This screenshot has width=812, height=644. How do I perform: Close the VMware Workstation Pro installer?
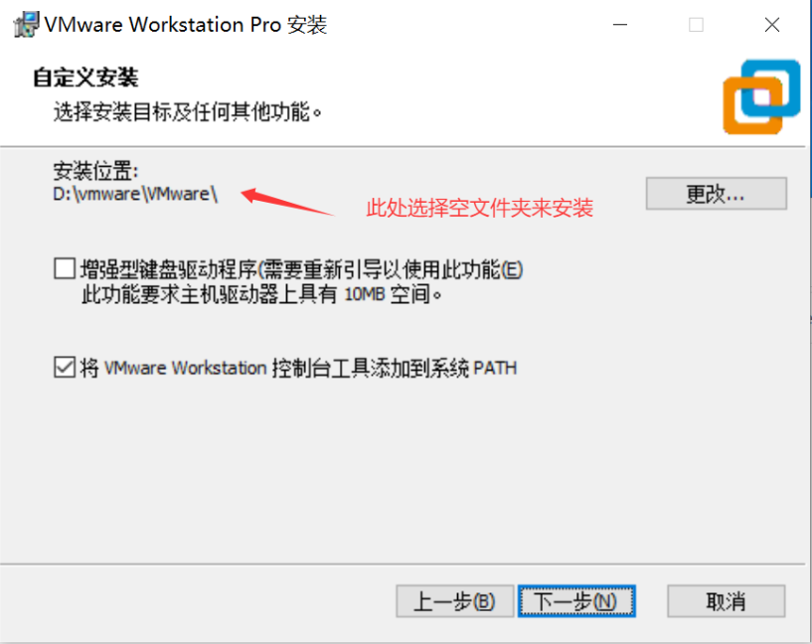[771, 24]
